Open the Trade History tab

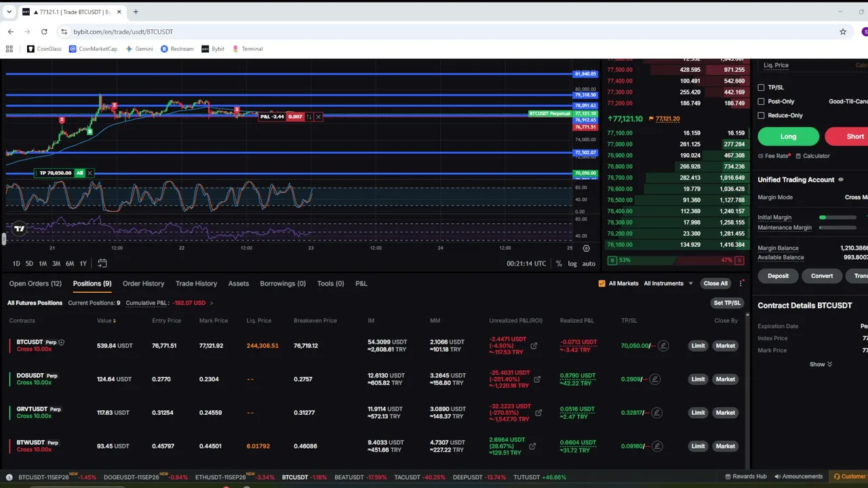coord(196,283)
